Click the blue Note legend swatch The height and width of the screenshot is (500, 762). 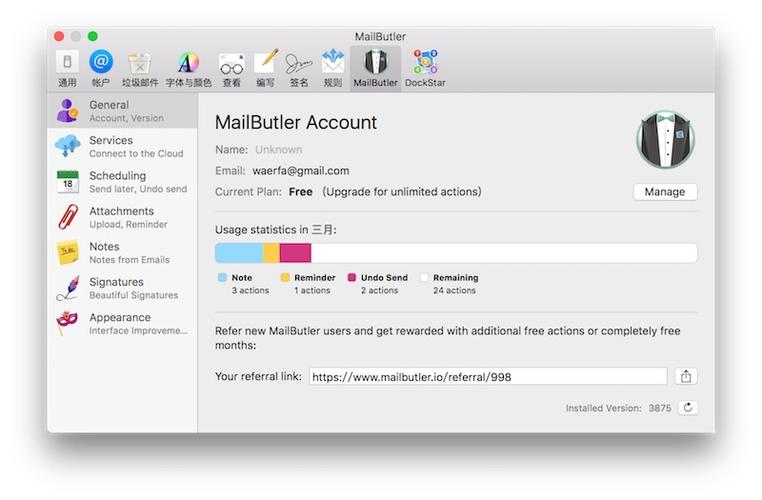point(223,277)
